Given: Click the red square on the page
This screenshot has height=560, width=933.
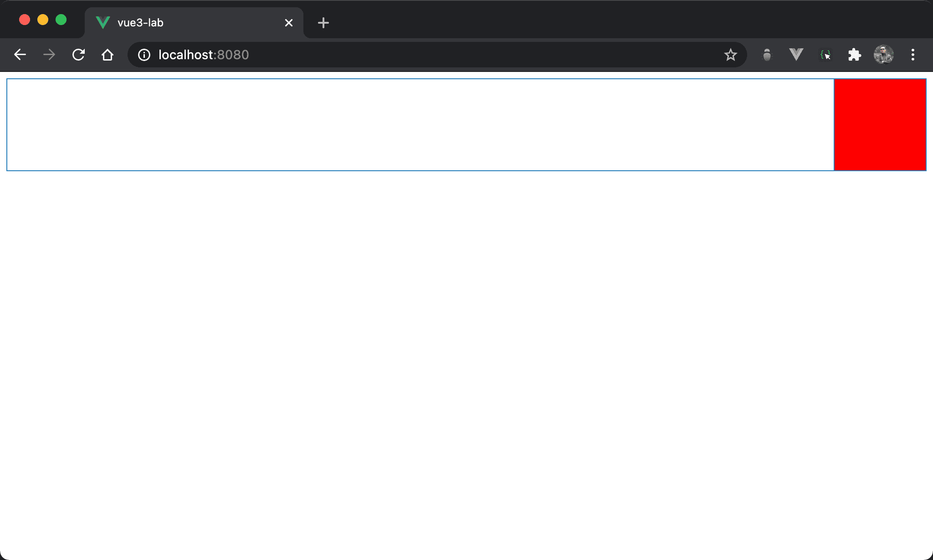Looking at the screenshot, I should 880,125.
